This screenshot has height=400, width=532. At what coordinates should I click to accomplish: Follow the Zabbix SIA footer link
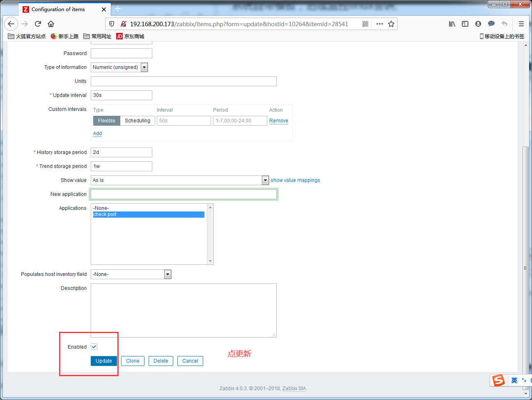(294, 389)
